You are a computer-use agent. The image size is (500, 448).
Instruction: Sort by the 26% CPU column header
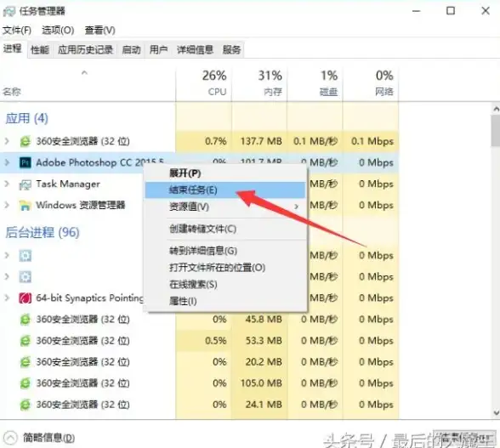(x=203, y=84)
